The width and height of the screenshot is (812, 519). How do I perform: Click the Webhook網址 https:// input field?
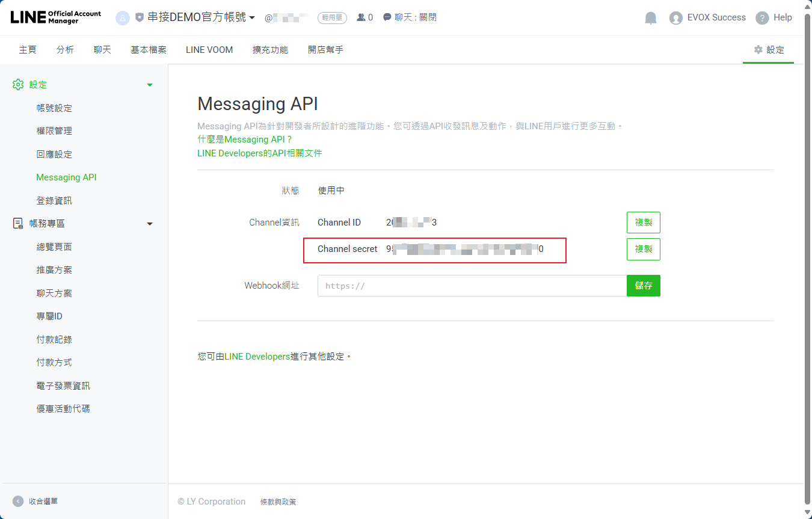(472, 286)
